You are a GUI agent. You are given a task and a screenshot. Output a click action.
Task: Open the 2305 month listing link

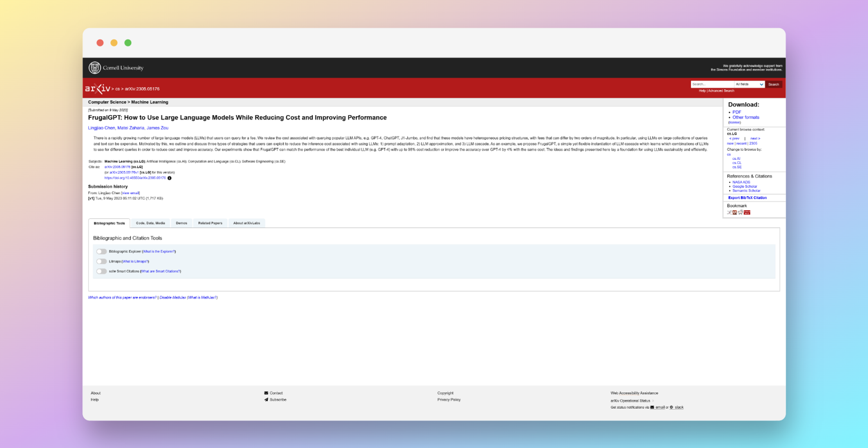point(753,143)
